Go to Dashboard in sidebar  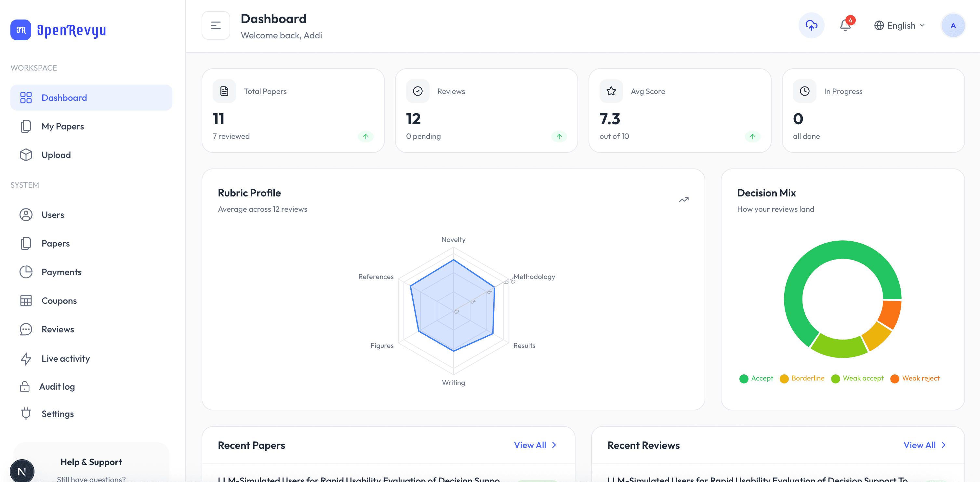point(91,98)
